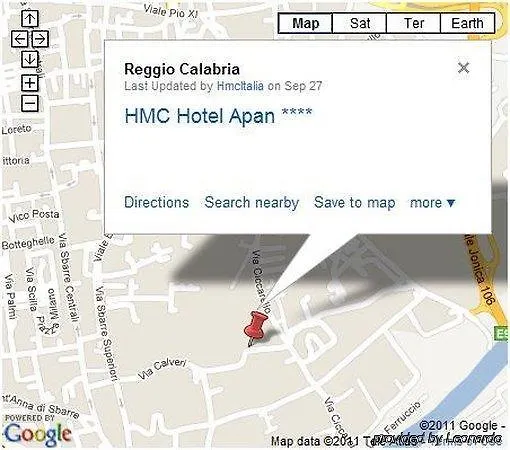Zoom in with the plus button
510x450 pixels.
[30, 83]
